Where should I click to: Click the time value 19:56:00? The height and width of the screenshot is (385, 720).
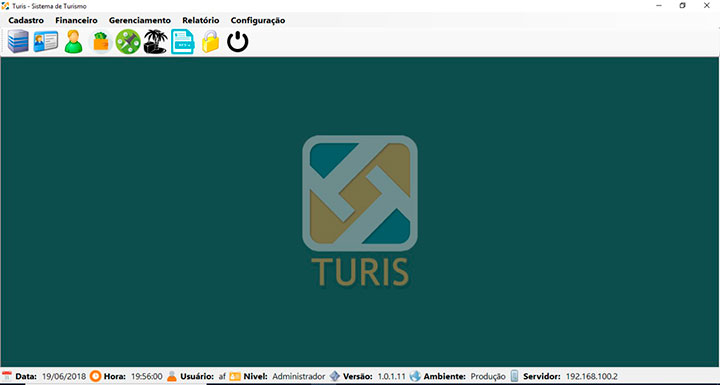[146, 376]
